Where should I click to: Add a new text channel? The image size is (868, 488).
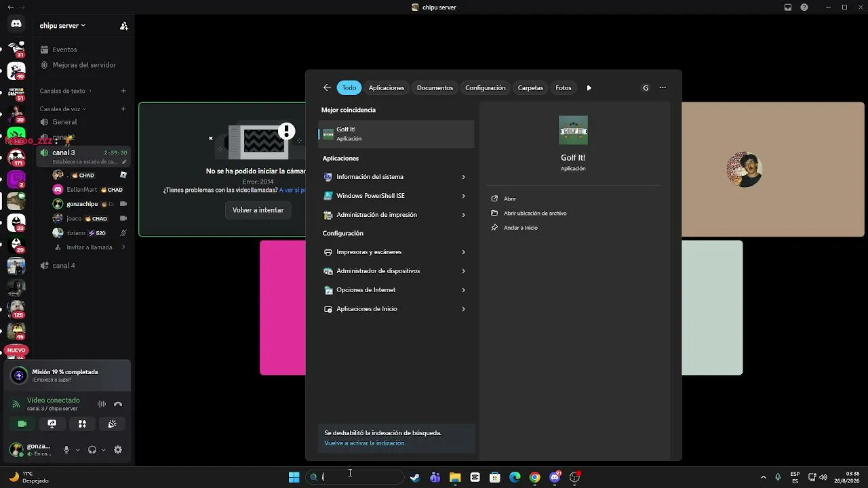point(123,91)
